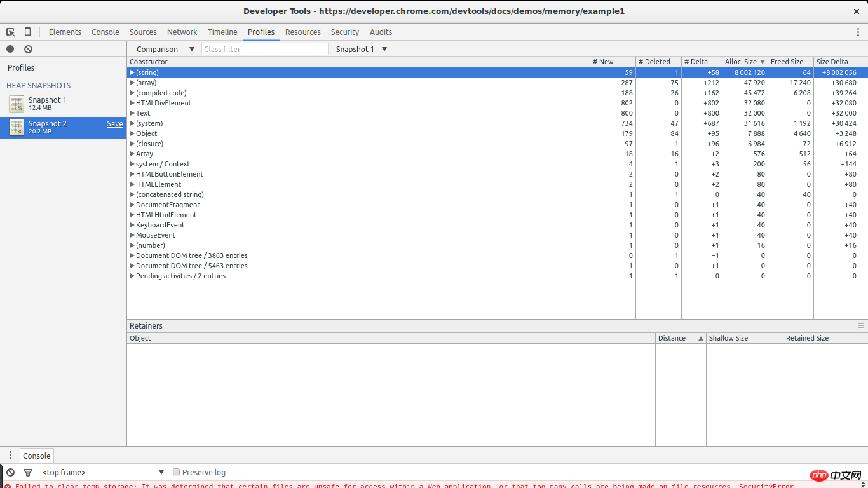
Task: Toggle the device mode phone icon
Action: pos(27,32)
